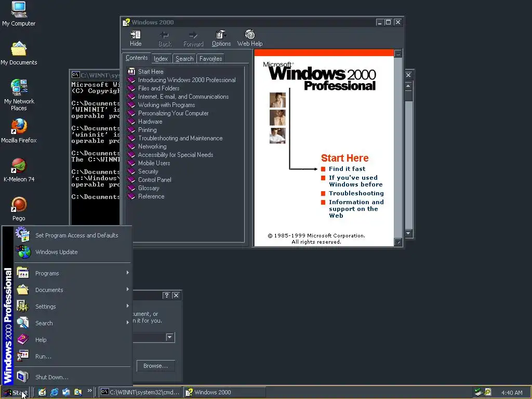This screenshot has height=399, width=532.
Task: Expand the Search submenu
Action: (x=128, y=323)
